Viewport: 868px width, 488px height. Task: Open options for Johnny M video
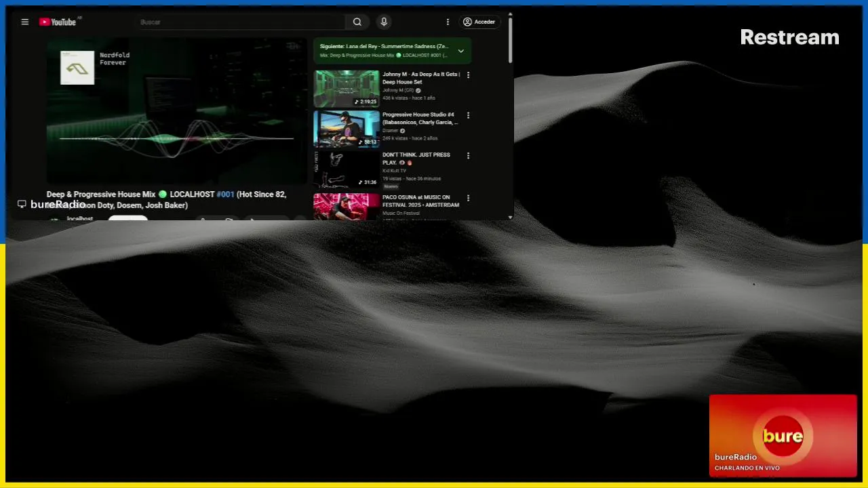(x=468, y=75)
